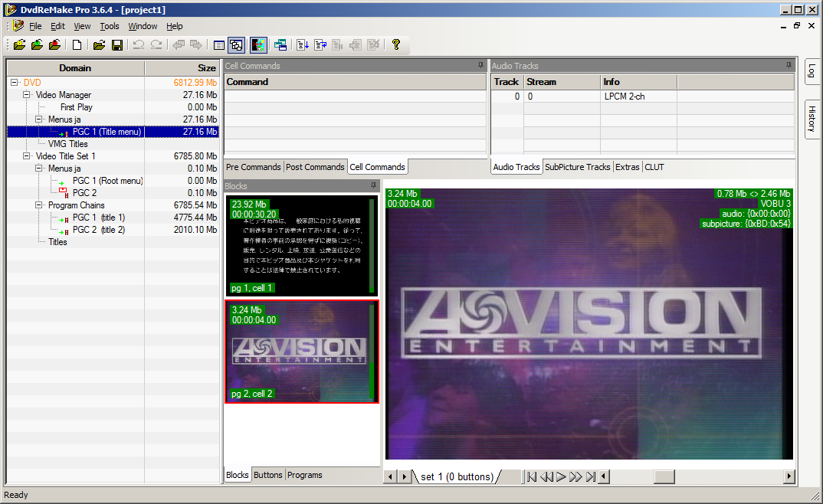823x504 pixels.
Task: Open the Log side panel tab
Action: pyautogui.click(x=812, y=70)
